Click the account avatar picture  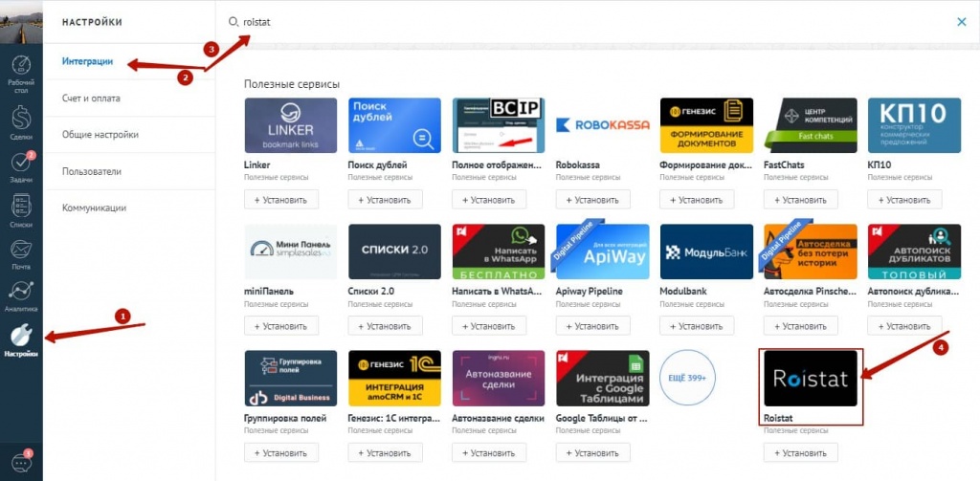(x=21, y=22)
